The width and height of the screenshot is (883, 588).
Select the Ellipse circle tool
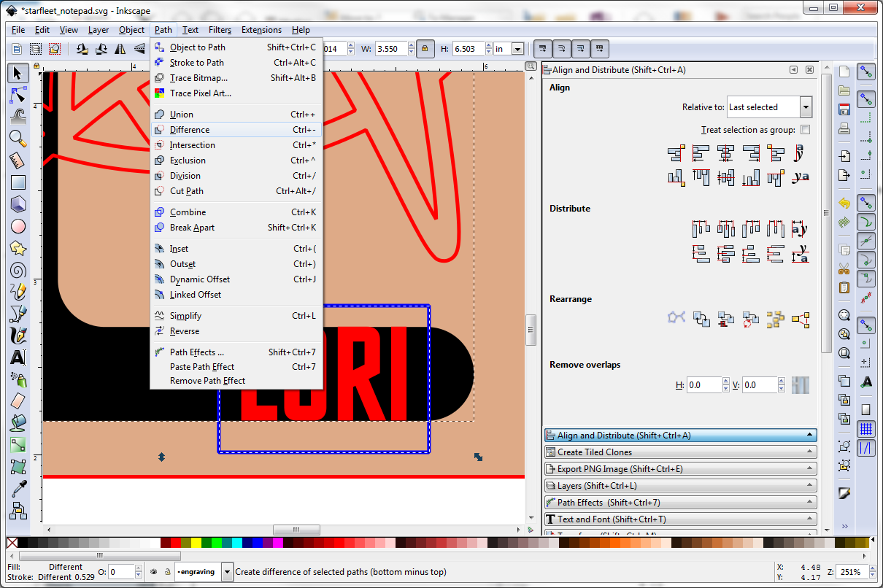point(18,226)
